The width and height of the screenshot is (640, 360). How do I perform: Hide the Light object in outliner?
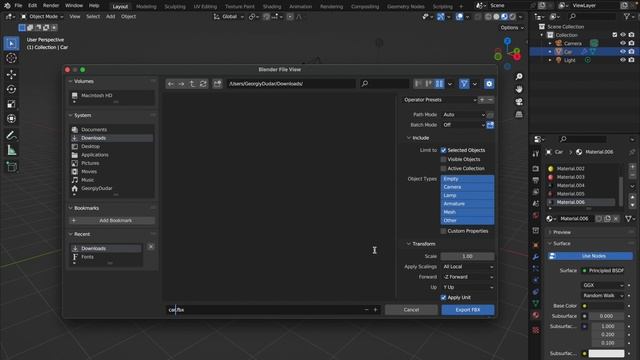(x=622, y=60)
